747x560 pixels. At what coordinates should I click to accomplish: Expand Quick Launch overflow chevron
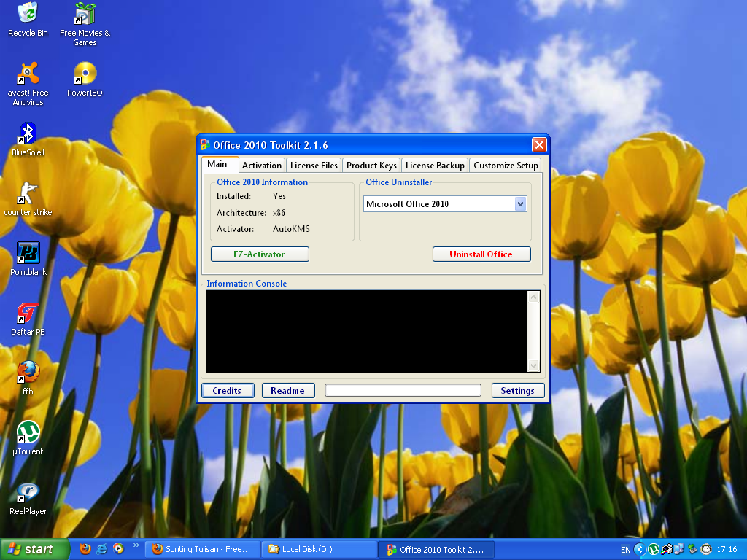point(136,545)
